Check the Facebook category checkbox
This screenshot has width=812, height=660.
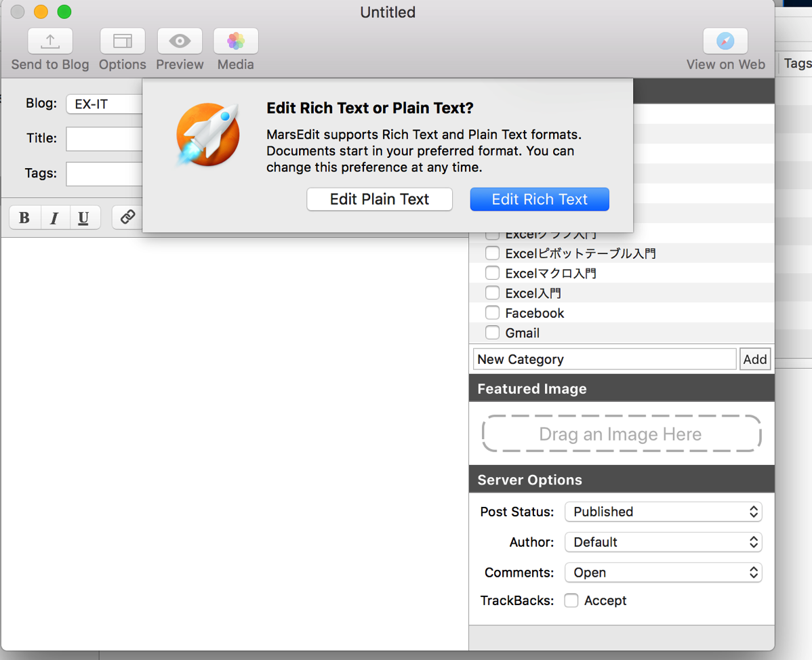[493, 312]
